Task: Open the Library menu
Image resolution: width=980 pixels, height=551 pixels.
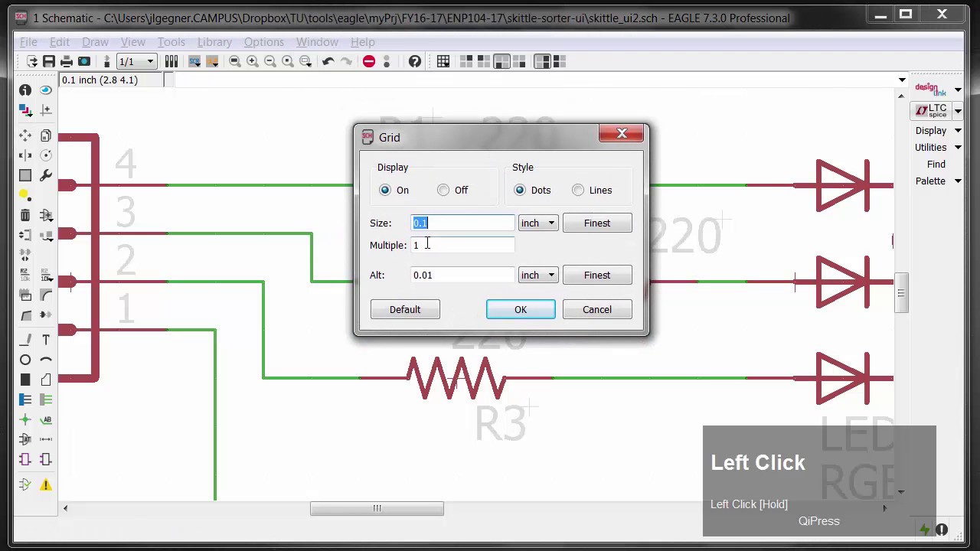Action: [x=214, y=42]
